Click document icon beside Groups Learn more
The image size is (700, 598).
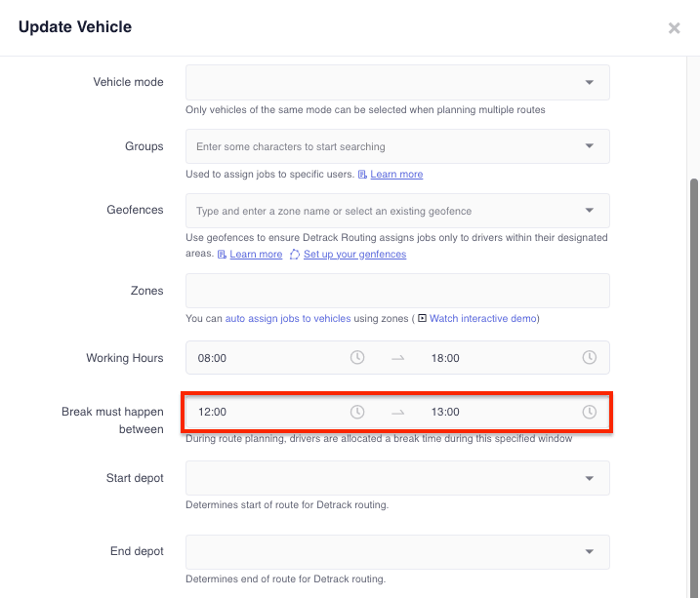coord(362,175)
